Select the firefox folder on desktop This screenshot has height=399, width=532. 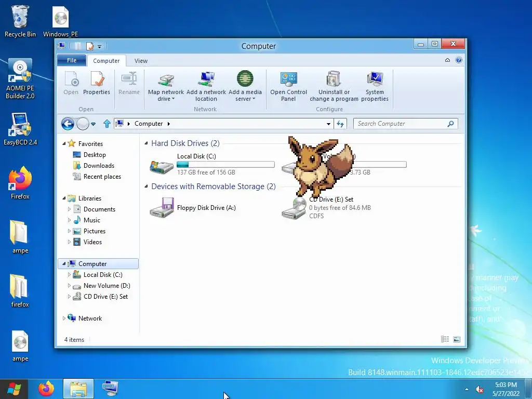[20, 291]
